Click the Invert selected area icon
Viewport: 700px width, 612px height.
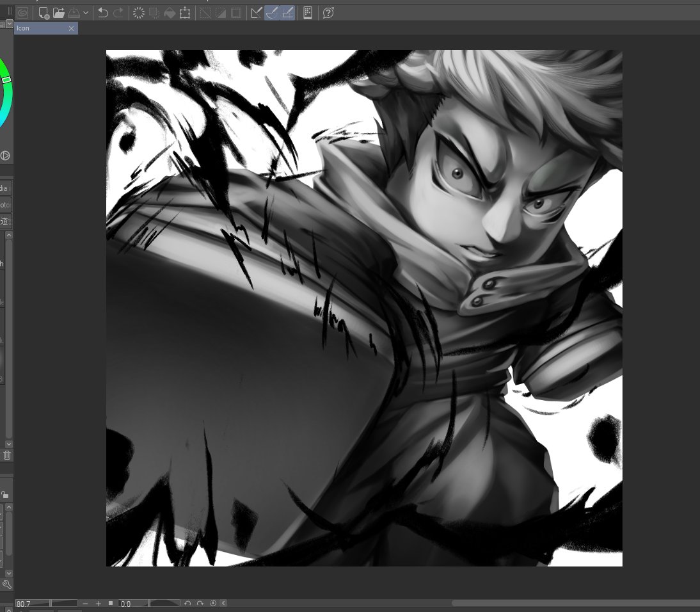click(221, 13)
